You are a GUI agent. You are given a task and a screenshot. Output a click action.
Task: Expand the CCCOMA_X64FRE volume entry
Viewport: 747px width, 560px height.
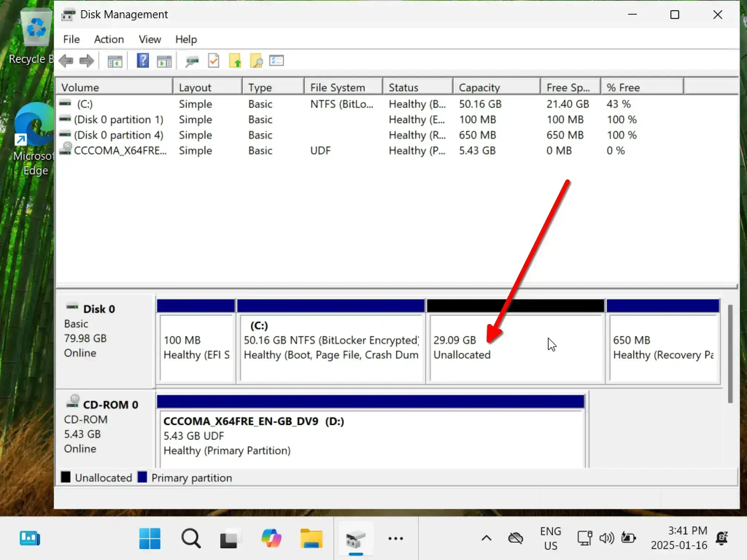[x=120, y=151]
